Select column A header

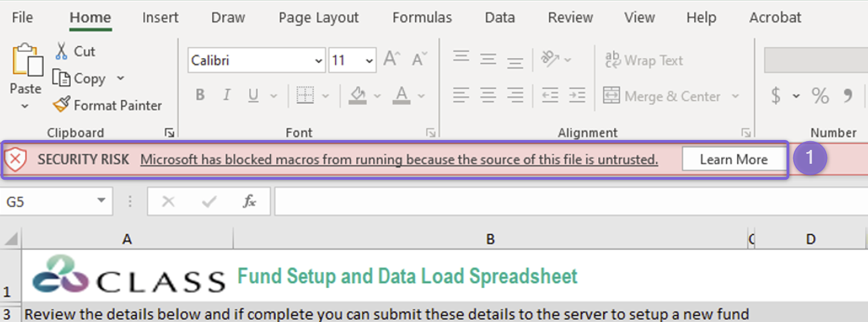[127, 239]
